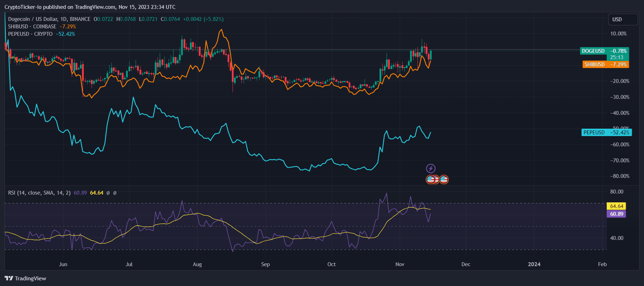The width and height of the screenshot is (644, 286).
Task: Click the 2024 label on the time axis
Action: click(x=534, y=264)
